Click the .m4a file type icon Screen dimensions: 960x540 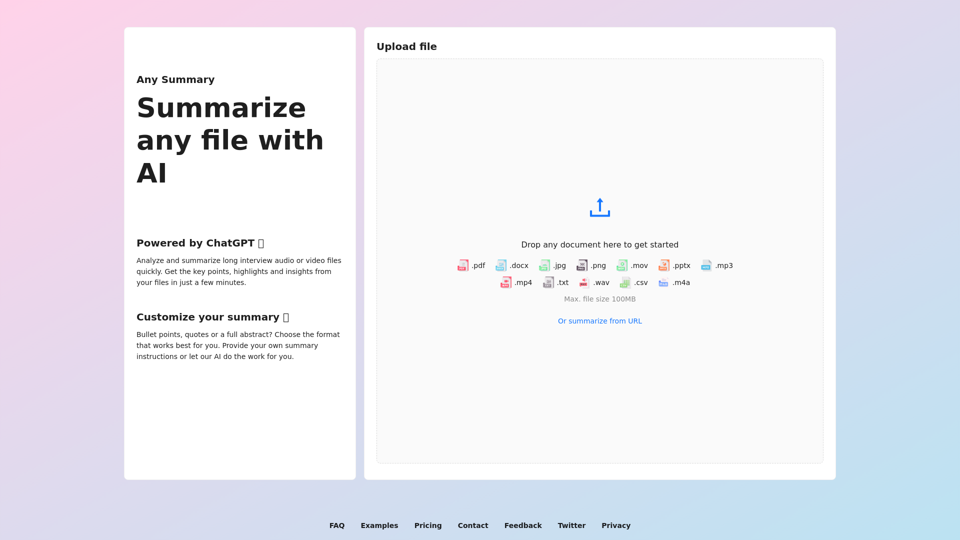coord(664,282)
